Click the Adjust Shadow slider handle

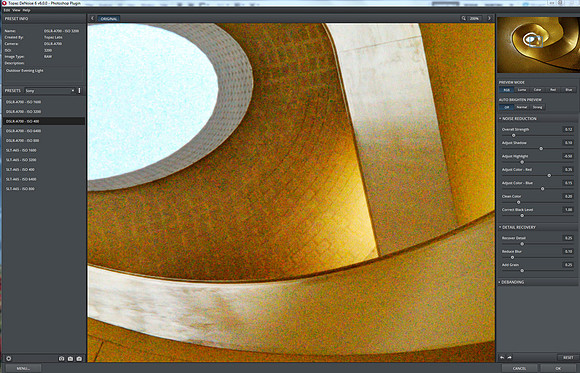[541, 149]
